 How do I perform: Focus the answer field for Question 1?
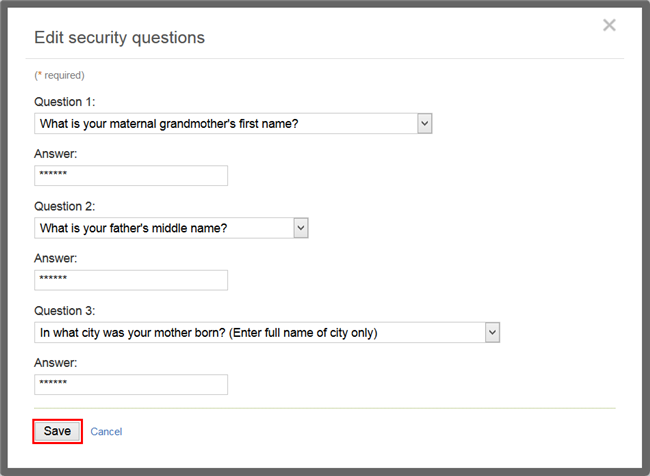pyautogui.click(x=131, y=176)
